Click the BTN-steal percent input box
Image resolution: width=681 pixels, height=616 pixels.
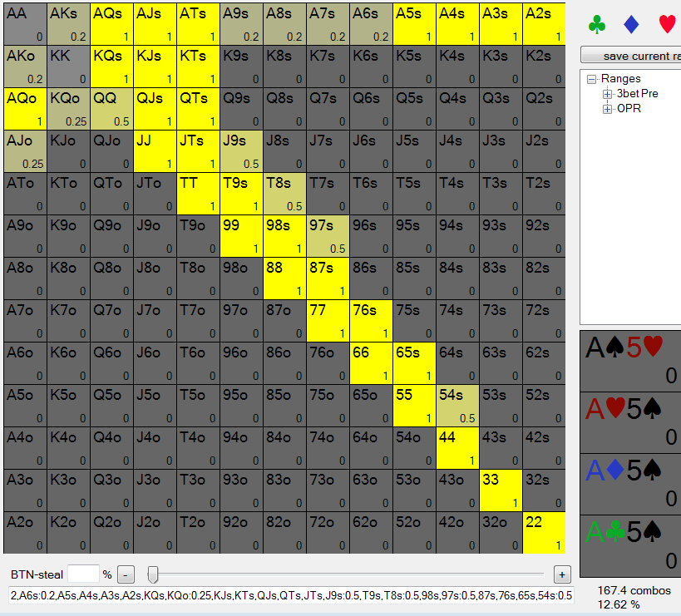(x=83, y=574)
